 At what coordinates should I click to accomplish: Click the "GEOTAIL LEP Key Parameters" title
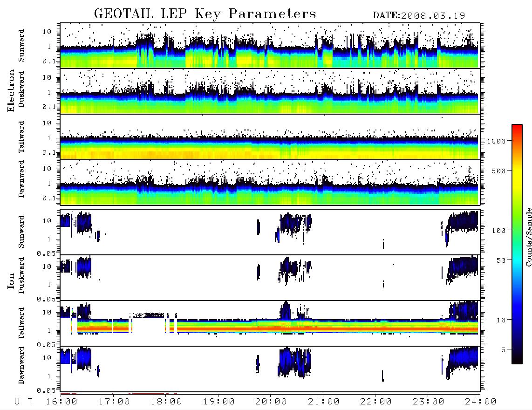(x=205, y=14)
